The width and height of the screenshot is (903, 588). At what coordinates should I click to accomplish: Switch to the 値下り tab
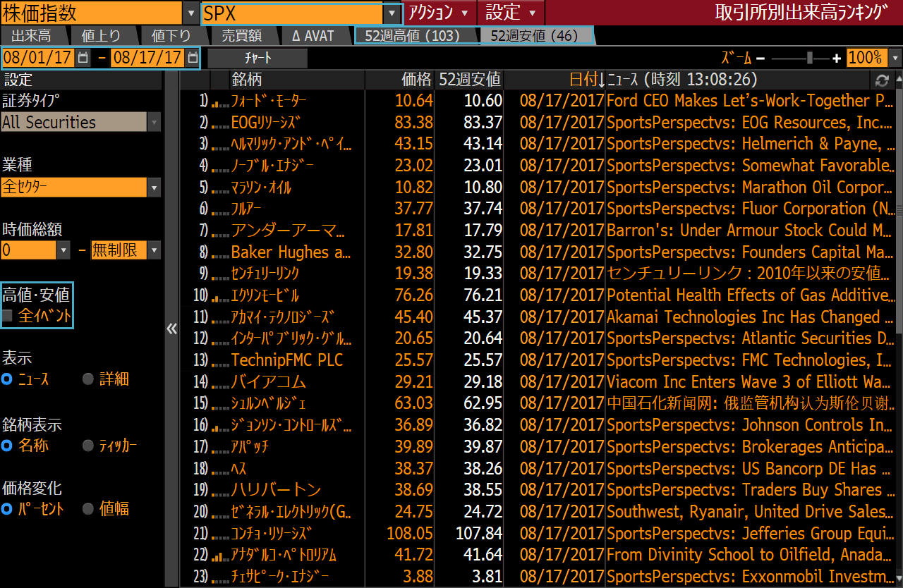click(x=171, y=35)
